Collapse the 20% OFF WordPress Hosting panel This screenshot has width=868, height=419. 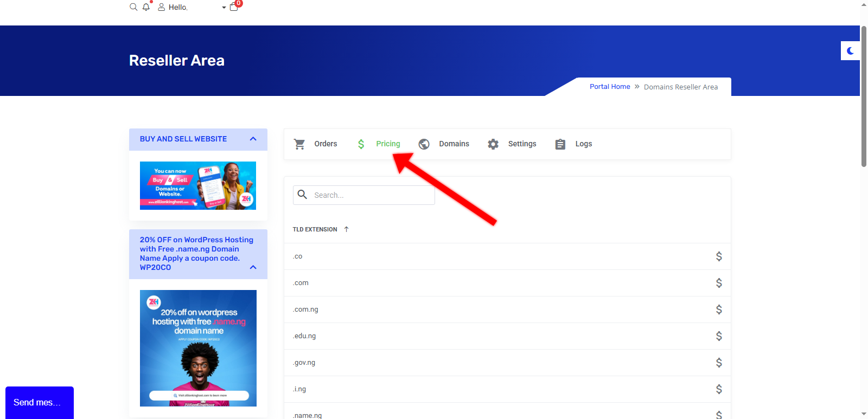pyautogui.click(x=253, y=267)
